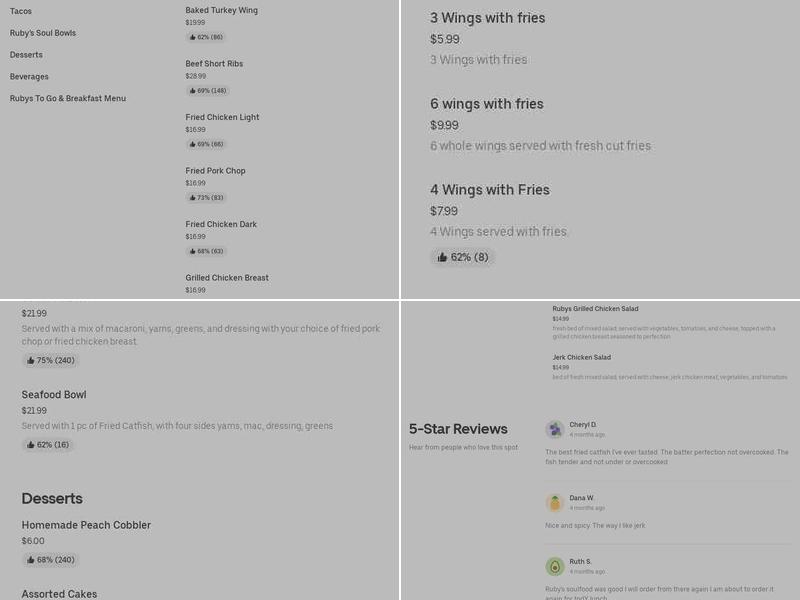Select Tacos category in the sidebar
800x600 pixels.
21,11
